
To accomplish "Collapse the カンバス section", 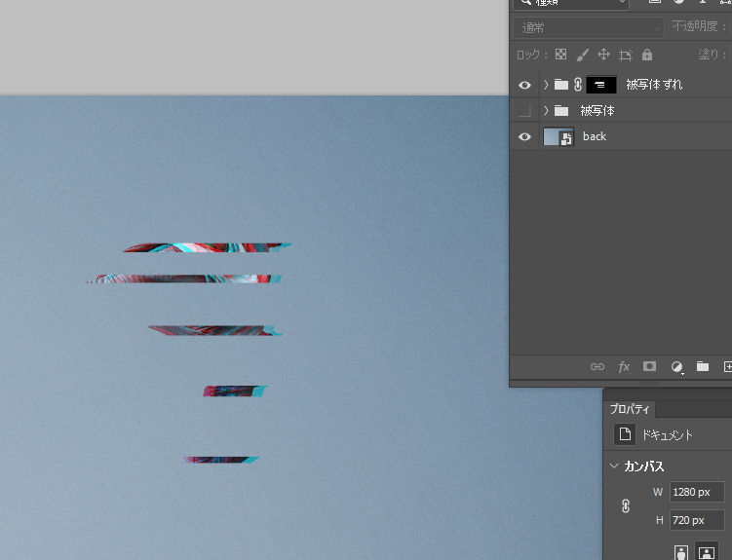I will (614, 467).
